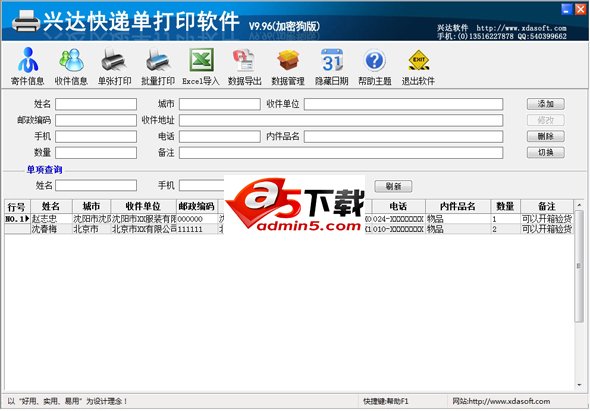Open the 收件信息 recipient info icon

(71, 66)
